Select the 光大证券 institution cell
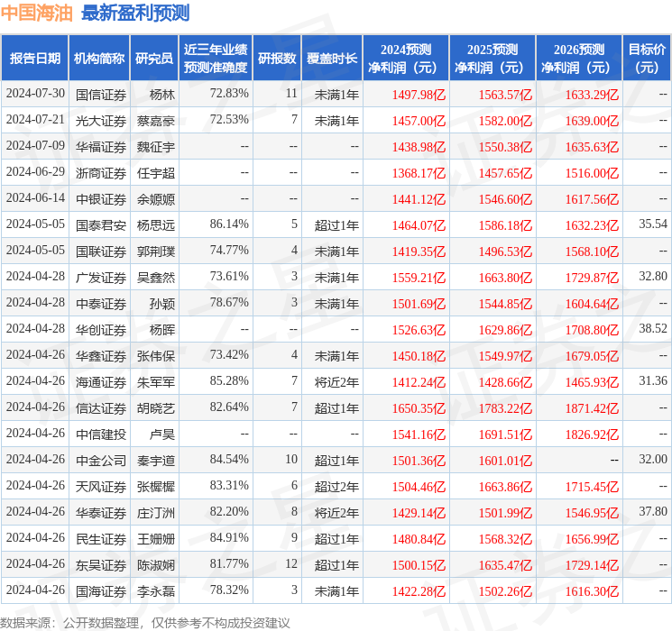 pyautogui.click(x=101, y=121)
